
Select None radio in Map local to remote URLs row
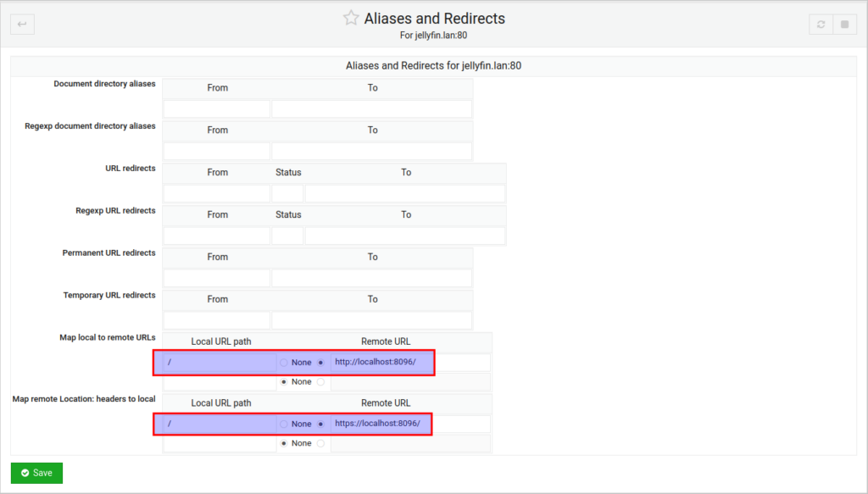click(x=282, y=362)
